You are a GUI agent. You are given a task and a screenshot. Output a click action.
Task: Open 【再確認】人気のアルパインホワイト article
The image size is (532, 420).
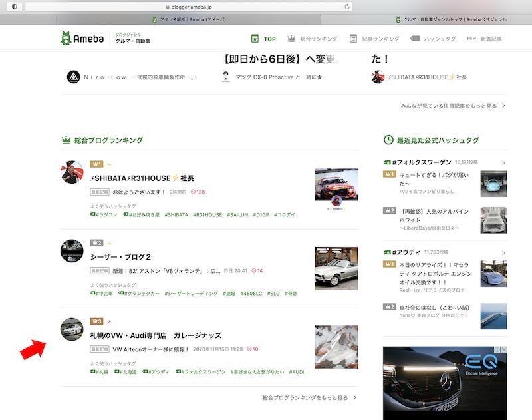(x=434, y=216)
